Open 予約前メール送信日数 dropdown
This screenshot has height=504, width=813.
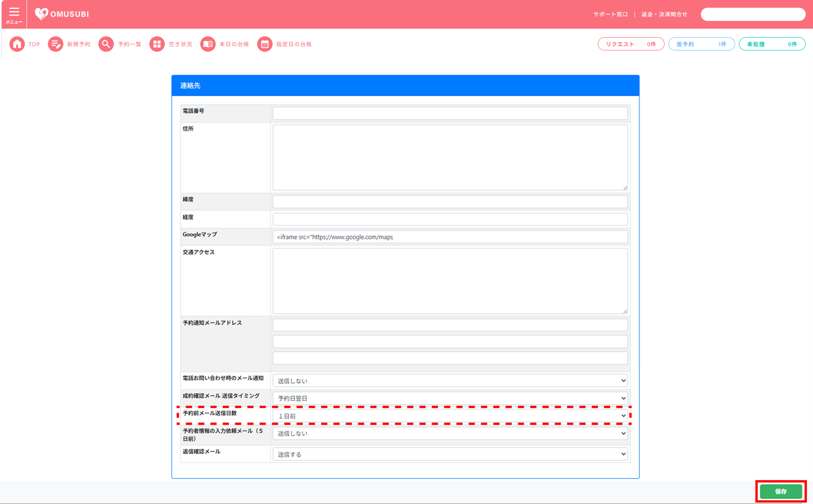[450, 416]
